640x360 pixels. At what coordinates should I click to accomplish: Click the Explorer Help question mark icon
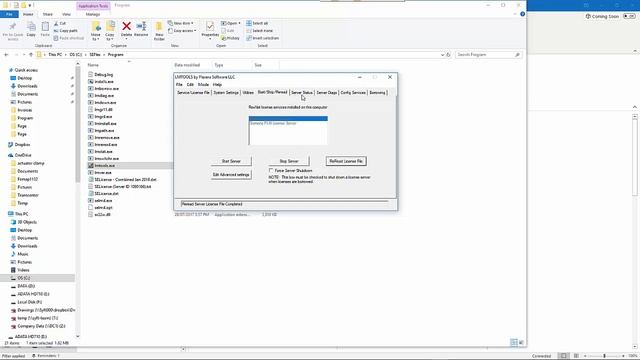[522, 14]
